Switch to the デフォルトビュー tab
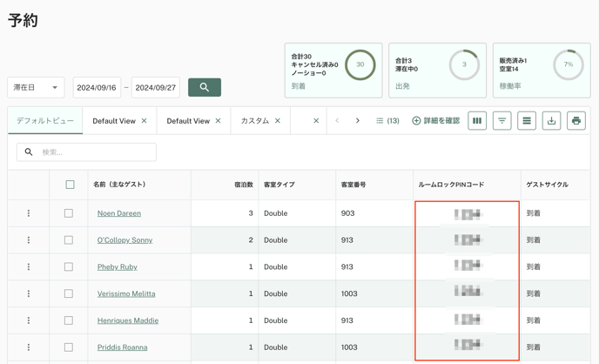The width and height of the screenshot is (599, 364). (45, 121)
